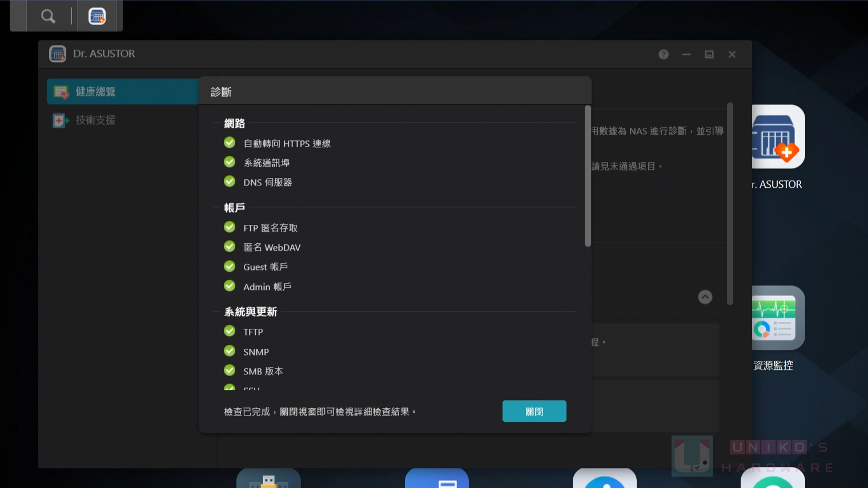Select the 帳戶 section heading
Image resolution: width=868 pixels, height=488 pixels.
coord(235,208)
